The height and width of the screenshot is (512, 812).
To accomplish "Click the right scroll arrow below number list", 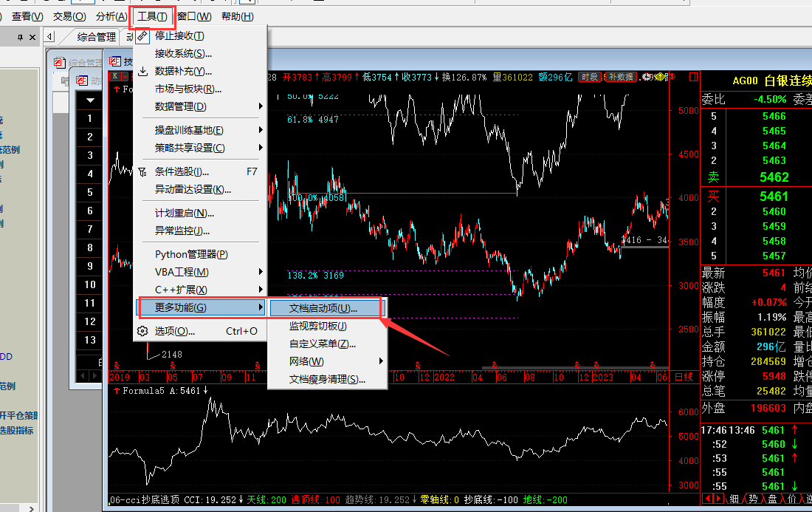I will click(94, 376).
